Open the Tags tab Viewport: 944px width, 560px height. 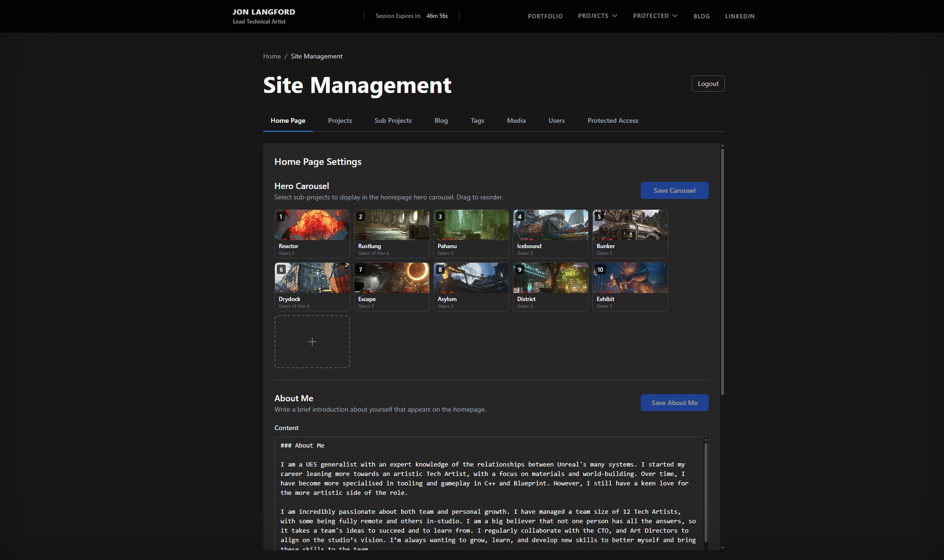pyautogui.click(x=477, y=120)
